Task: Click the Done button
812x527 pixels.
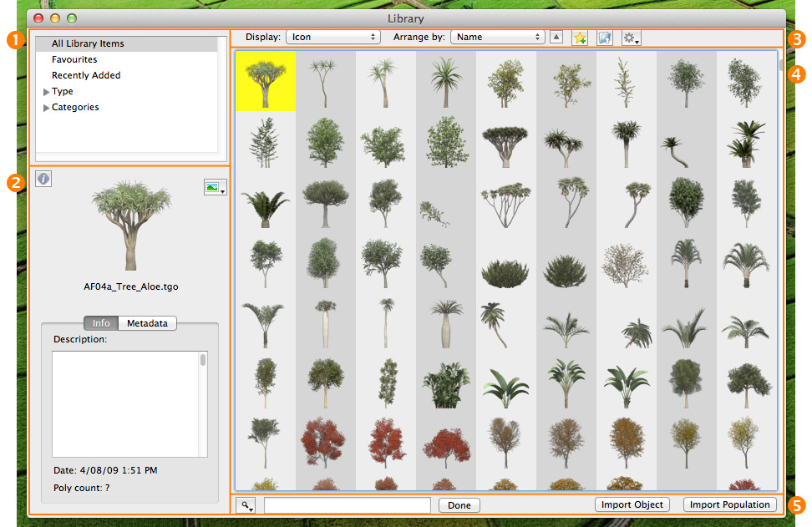Action: [459, 505]
